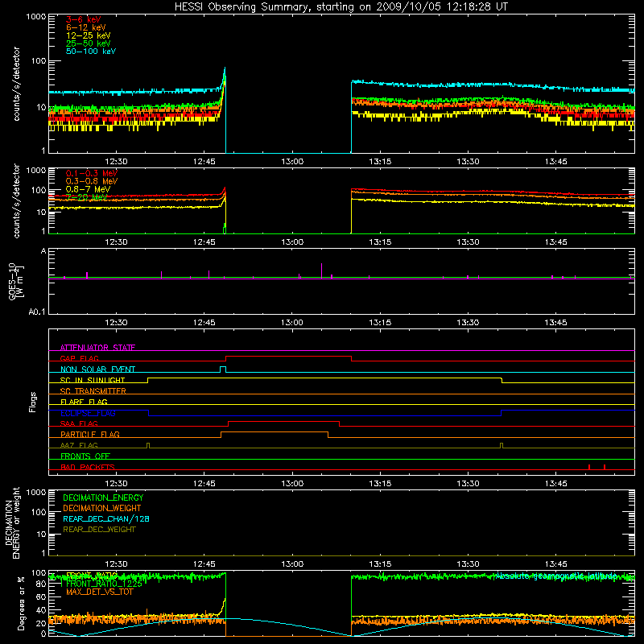Click the GOES-10 y-axis label
The image size is (644, 644).
[16, 281]
